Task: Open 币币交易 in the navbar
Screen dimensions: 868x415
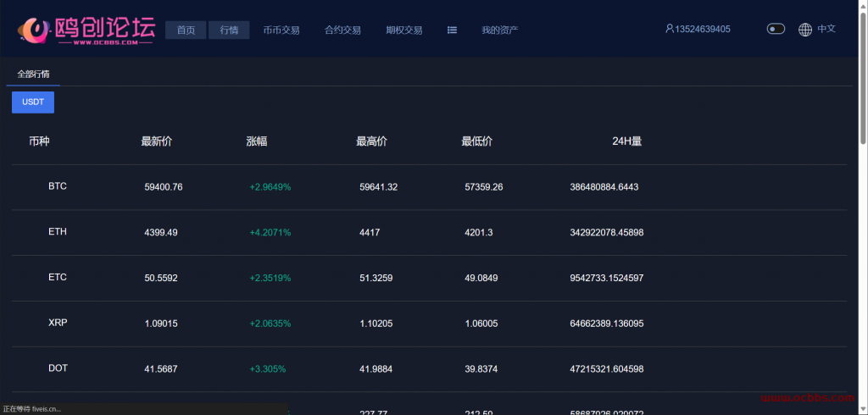Action: pyautogui.click(x=281, y=30)
